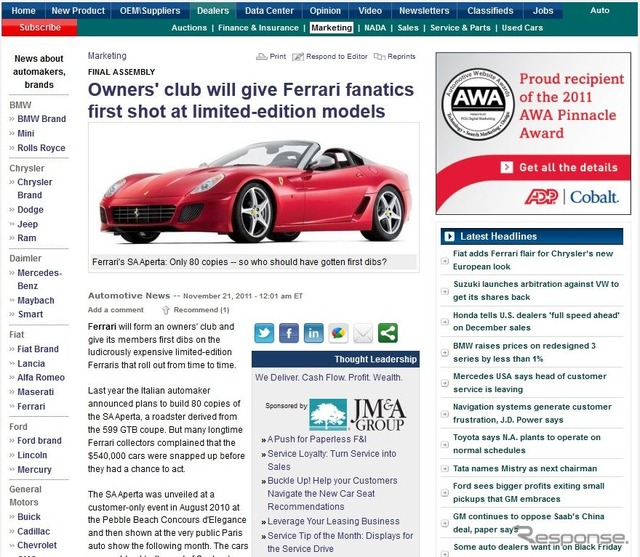640x557 pixels.
Task: Open the Dodge sidebar link
Action: click(30, 209)
